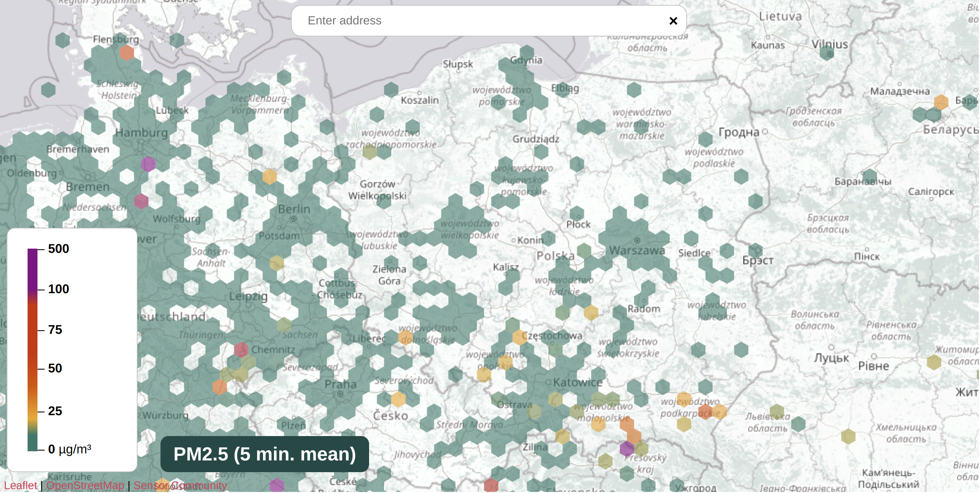Click the yellow hexagon next to Częstochowa

[520, 338]
